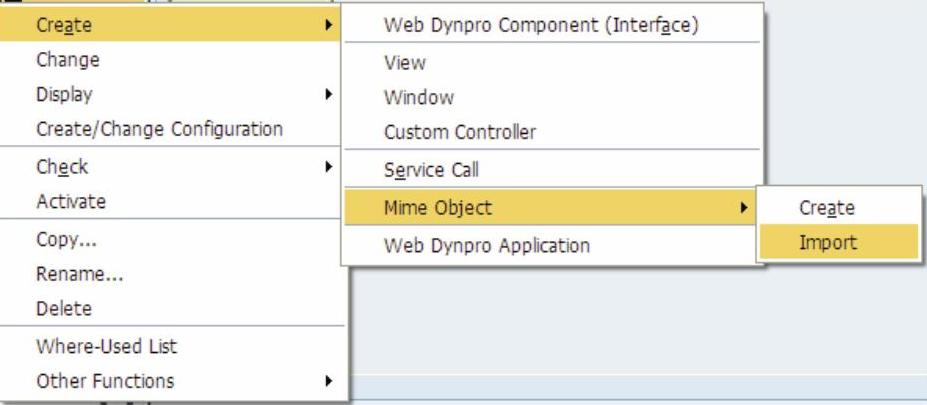Choose Window in the Create submenu
The width and height of the screenshot is (927, 405).
coord(552,97)
